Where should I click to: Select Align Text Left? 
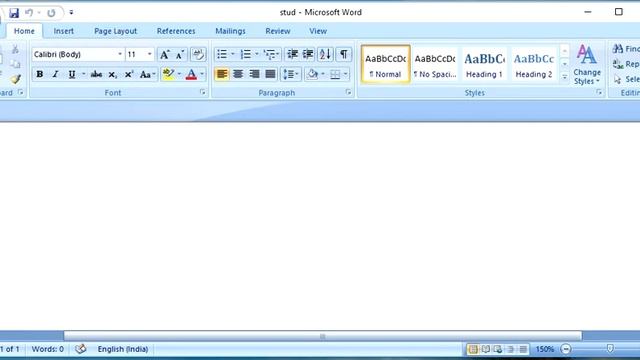click(222, 74)
